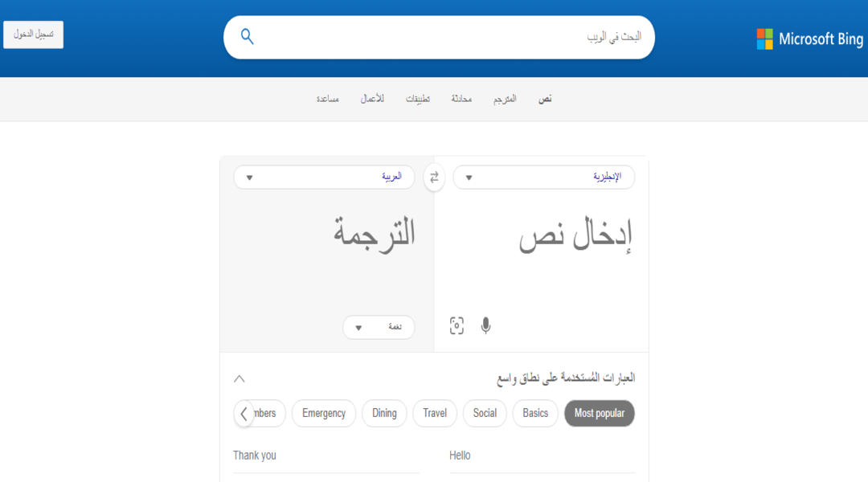Select the Most popular phrase category
The image size is (868, 482).
tap(599, 413)
